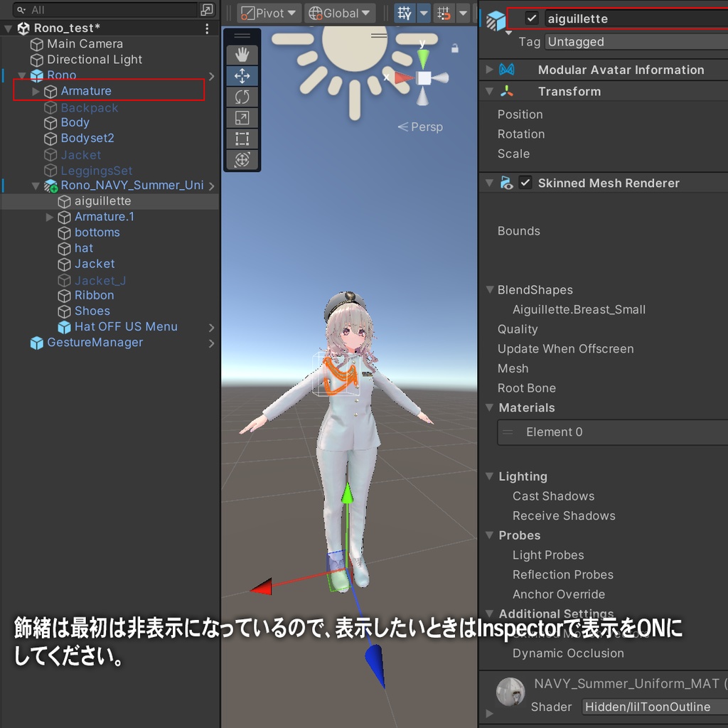Click the GestureManager prefab icon
This screenshot has width=728, height=728.
pyautogui.click(x=37, y=343)
